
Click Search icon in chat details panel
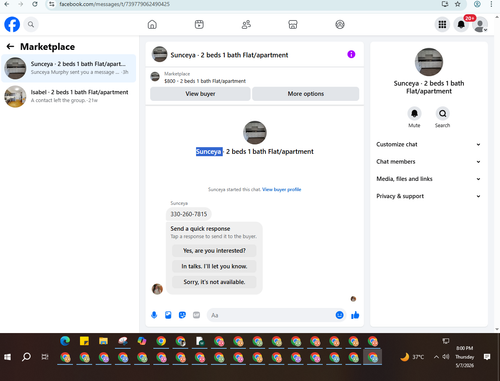click(x=442, y=114)
